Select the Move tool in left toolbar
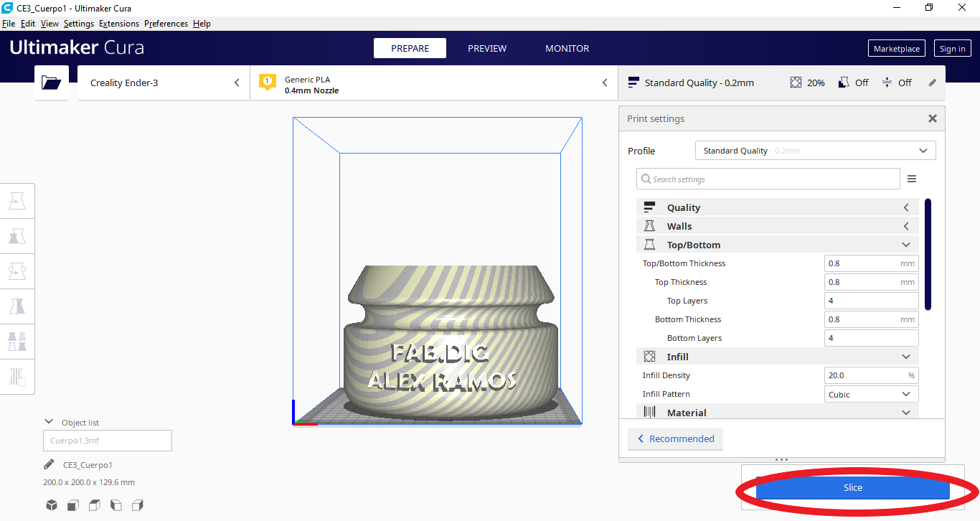980x521 pixels. [x=17, y=201]
